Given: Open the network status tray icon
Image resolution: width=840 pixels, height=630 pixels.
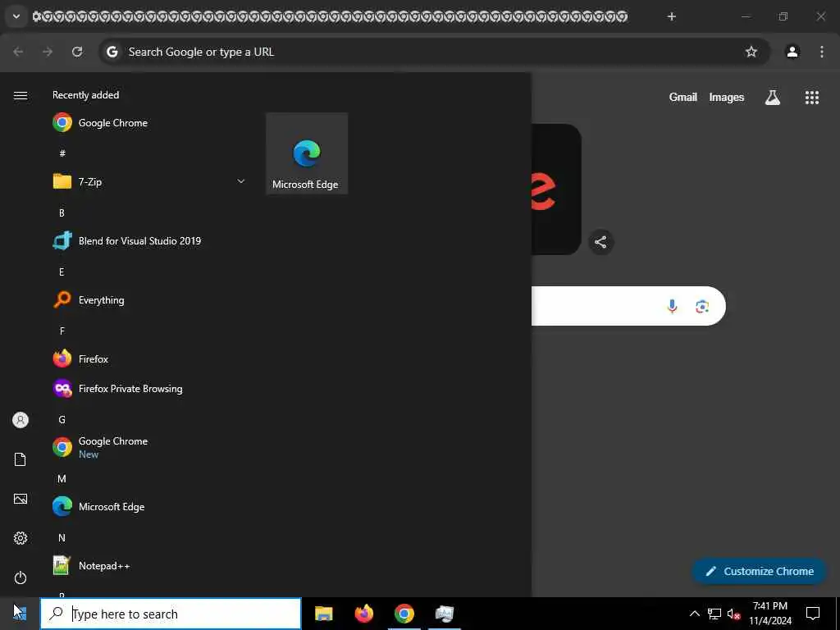Looking at the screenshot, I should point(714,614).
